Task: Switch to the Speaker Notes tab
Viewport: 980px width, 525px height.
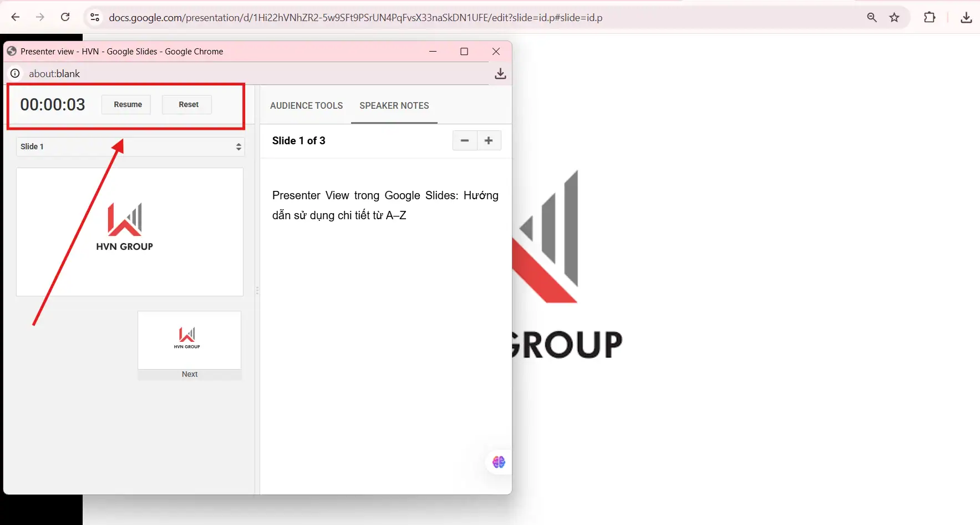Action: click(x=394, y=105)
